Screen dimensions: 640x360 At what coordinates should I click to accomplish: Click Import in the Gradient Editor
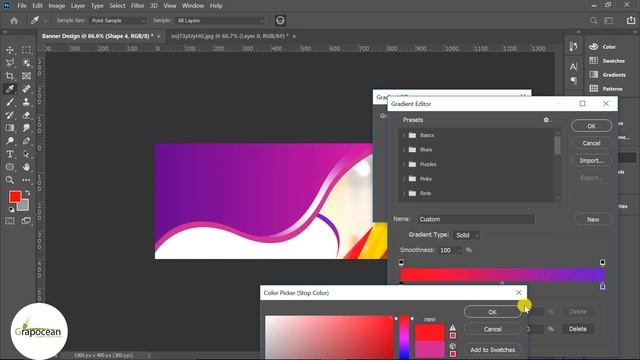tap(591, 160)
